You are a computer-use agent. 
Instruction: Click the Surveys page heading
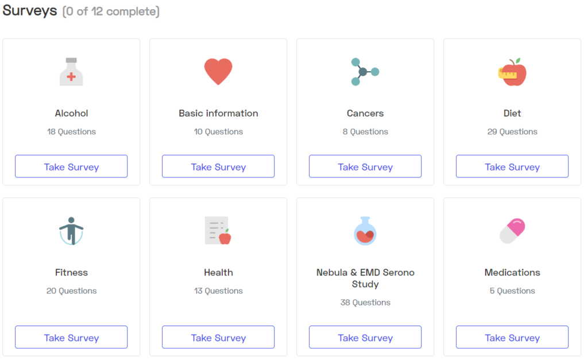click(x=30, y=10)
